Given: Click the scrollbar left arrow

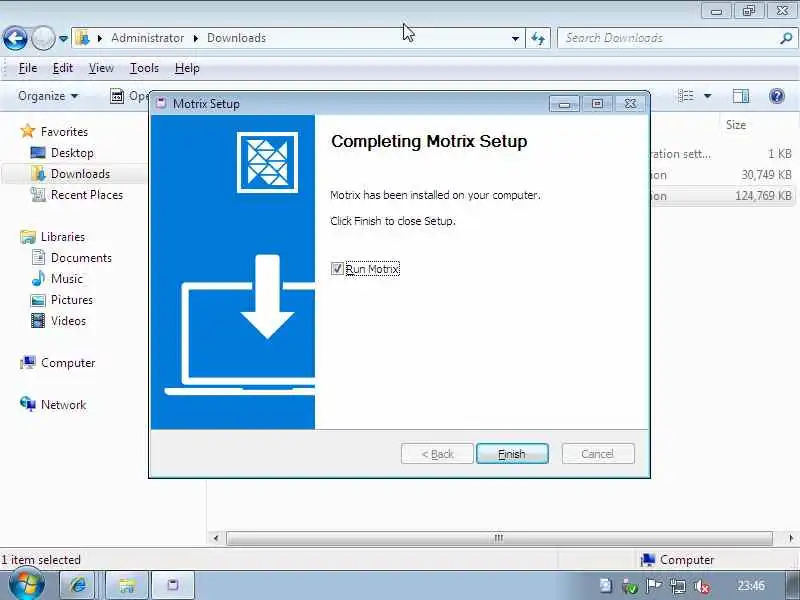Looking at the screenshot, I should [216, 538].
